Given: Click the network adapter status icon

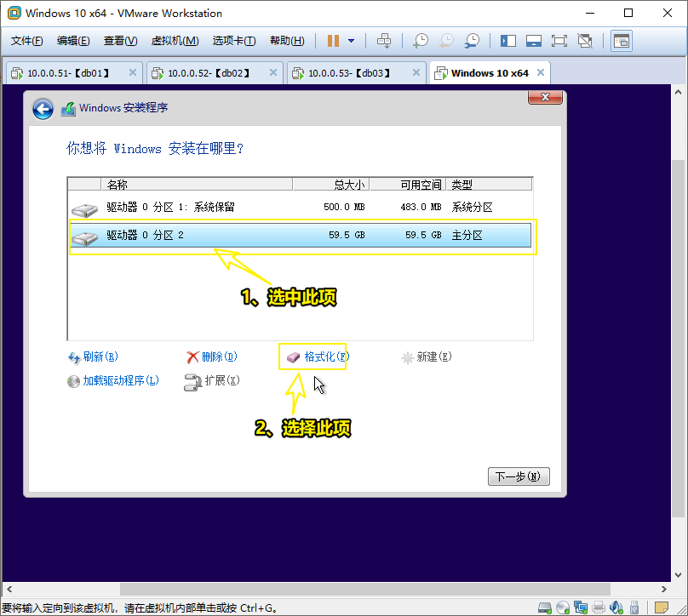Looking at the screenshot, I should (581, 607).
